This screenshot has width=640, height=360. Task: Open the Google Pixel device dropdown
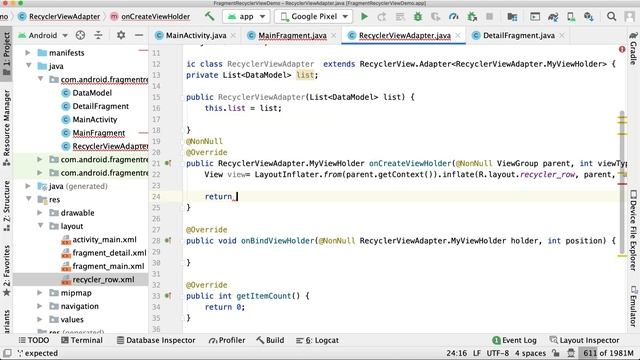(313, 16)
